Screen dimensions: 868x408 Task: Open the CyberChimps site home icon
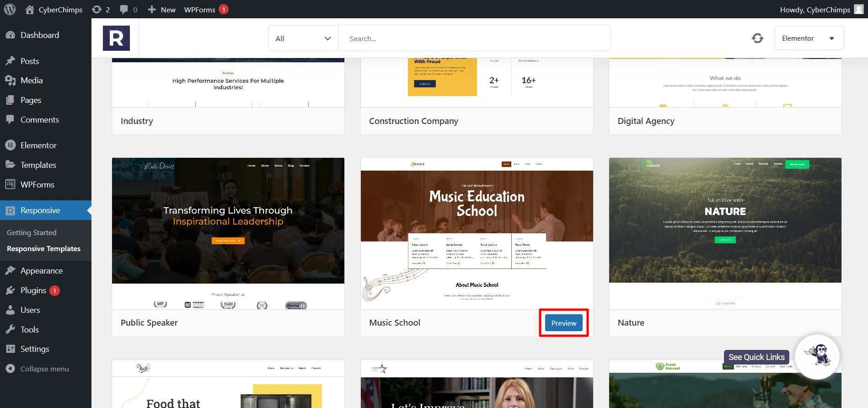tap(30, 9)
